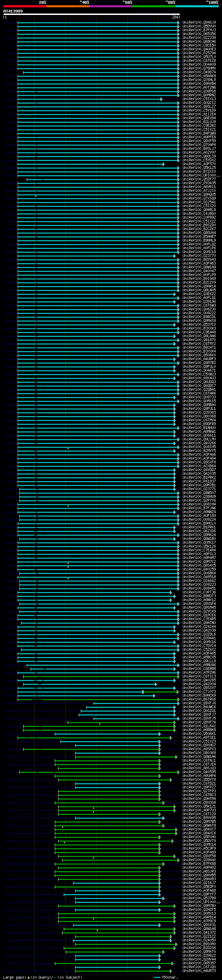This screenshot has height=980, width=222.
Task: Open hit UniRef100_B9VV95
Action: coord(199,818)
